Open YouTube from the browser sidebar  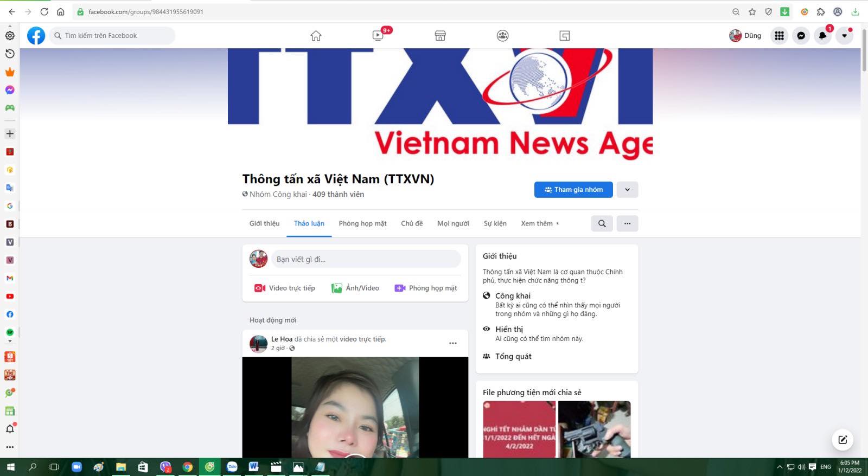point(10,297)
